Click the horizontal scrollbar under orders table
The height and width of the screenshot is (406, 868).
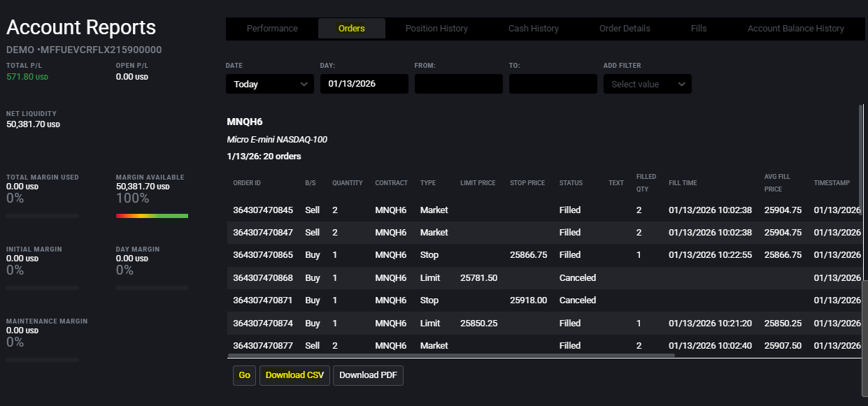[451, 356]
